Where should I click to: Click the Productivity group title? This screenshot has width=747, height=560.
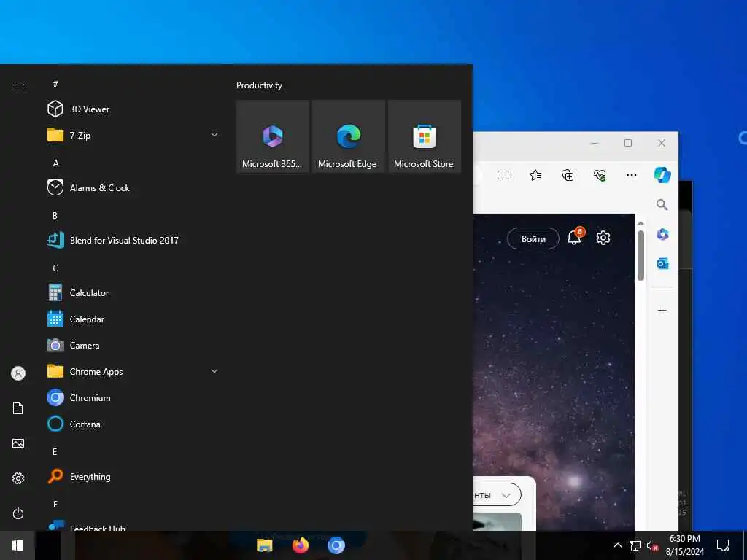pos(259,85)
